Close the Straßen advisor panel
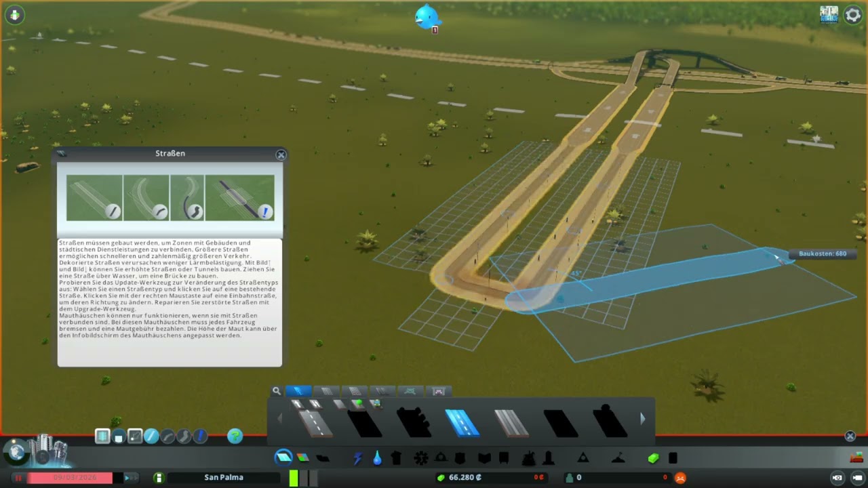 (x=281, y=155)
